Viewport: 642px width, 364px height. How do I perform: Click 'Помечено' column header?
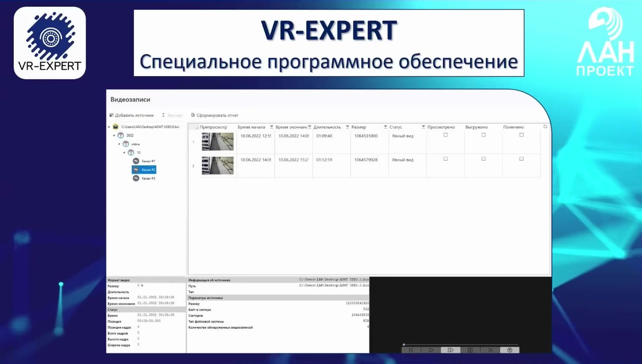[514, 127]
